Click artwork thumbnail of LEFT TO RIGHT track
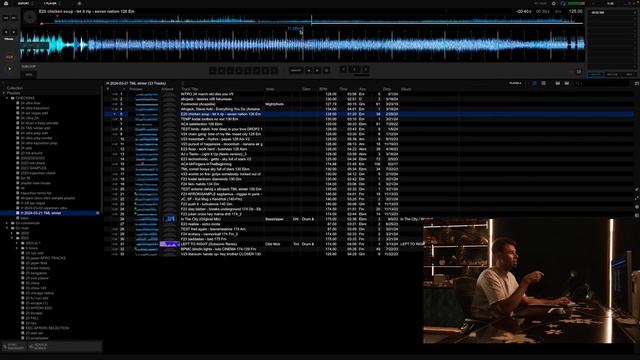This screenshot has width=640, height=360. click(x=169, y=244)
